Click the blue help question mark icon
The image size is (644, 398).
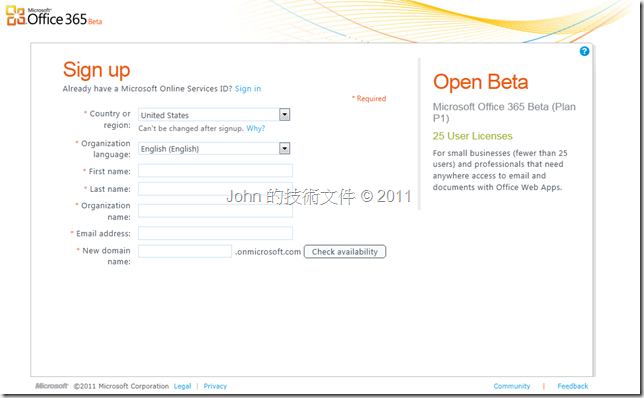point(584,51)
